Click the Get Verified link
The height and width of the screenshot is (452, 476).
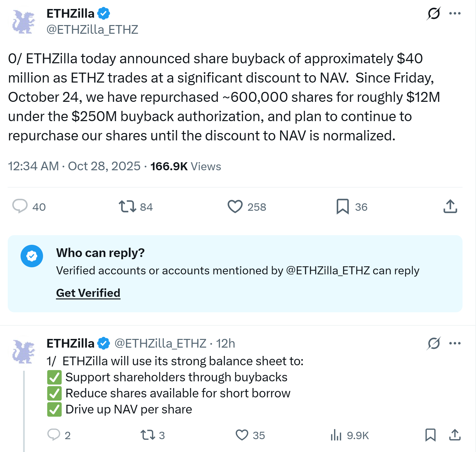pos(88,293)
